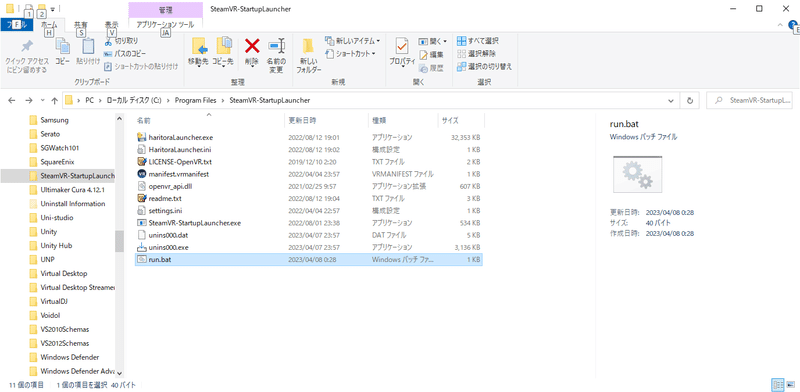The image size is (800, 392).
Task: Open recent locations dropdown arrow
Action: pyautogui.click(x=43, y=101)
